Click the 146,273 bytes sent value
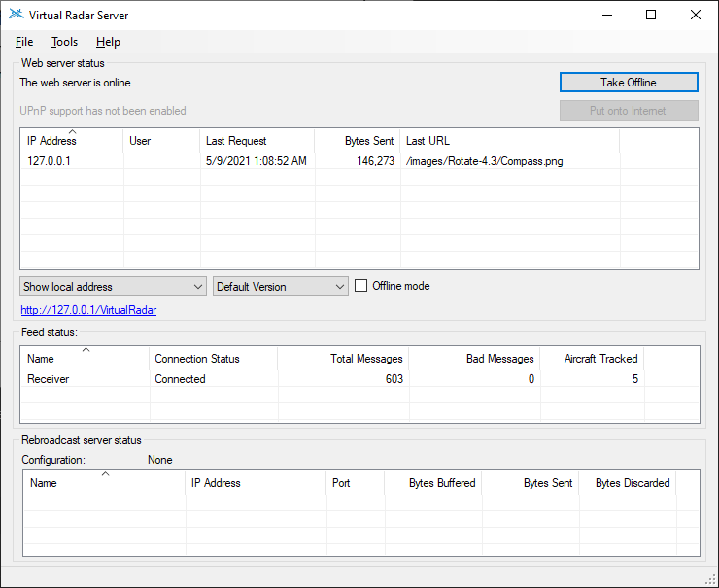719x588 pixels. pos(376,161)
